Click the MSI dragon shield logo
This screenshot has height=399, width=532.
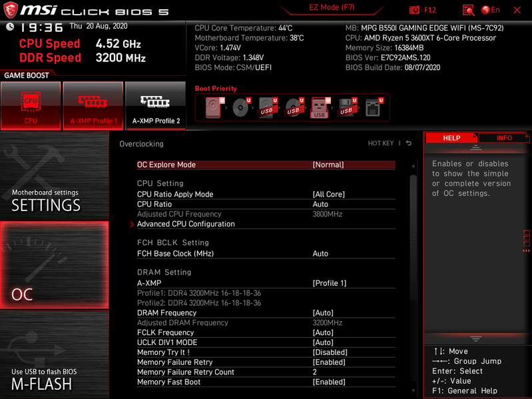click(11, 10)
